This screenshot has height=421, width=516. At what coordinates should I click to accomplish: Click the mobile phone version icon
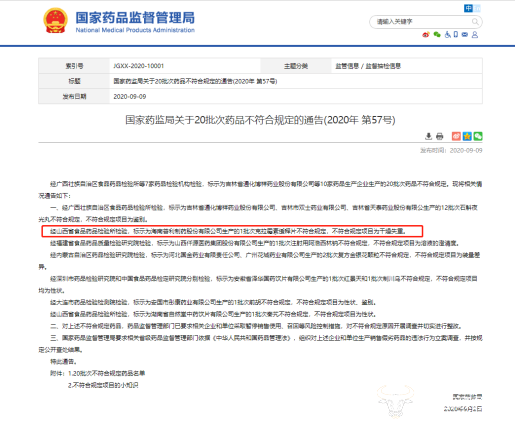tap(456, 34)
